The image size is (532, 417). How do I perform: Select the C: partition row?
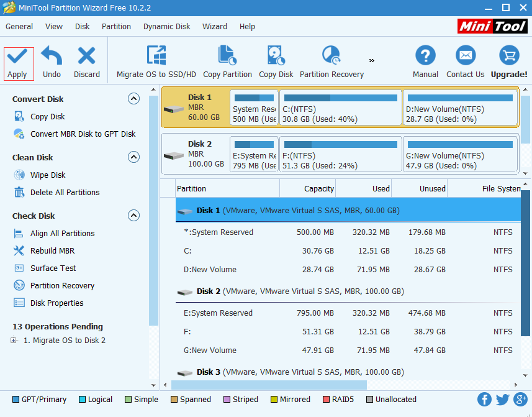348,251
